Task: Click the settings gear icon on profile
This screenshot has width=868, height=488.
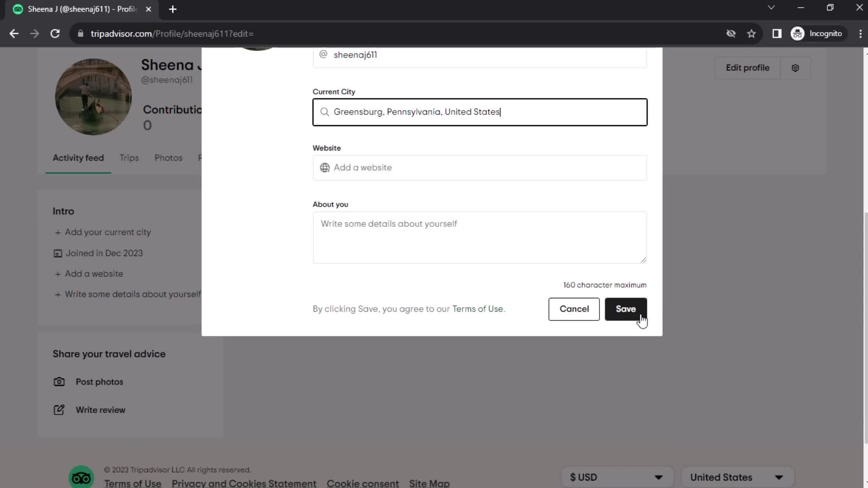Action: (x=795, y=67)
